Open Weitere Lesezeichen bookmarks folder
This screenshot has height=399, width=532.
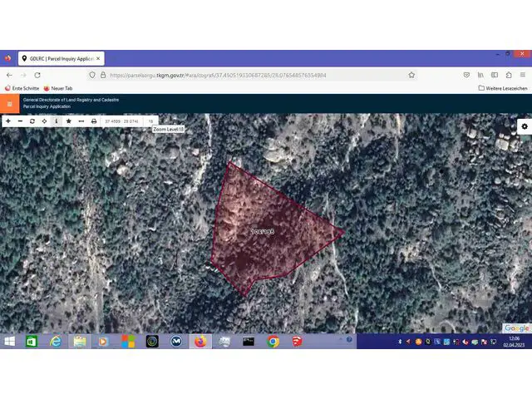coord(502,88)
